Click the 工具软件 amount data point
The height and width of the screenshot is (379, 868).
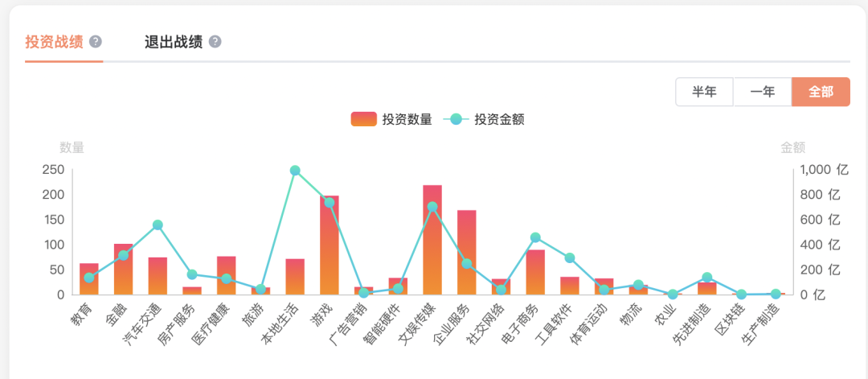(570, 258)
